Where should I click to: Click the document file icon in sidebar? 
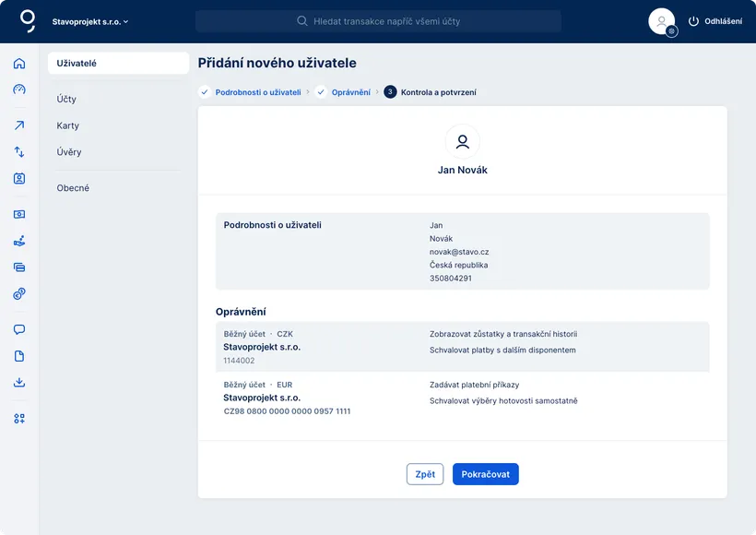pyautogui.click(x=19, y=356)
